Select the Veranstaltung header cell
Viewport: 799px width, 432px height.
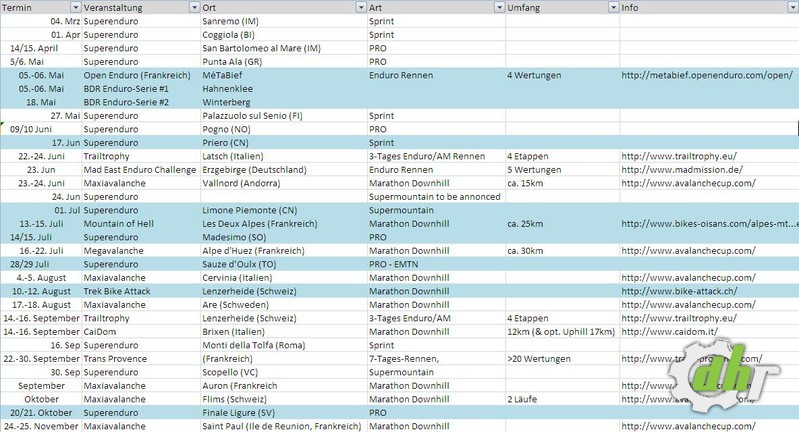(141, 8)
